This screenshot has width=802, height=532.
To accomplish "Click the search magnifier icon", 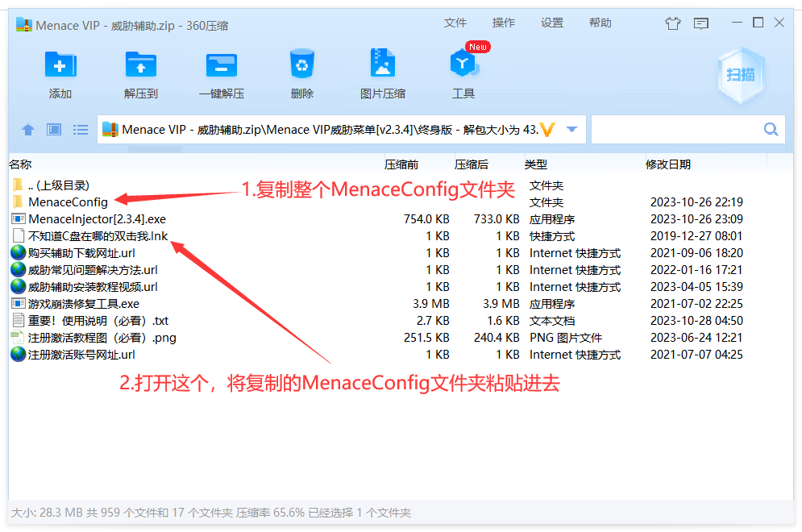I will click(771, 130).
